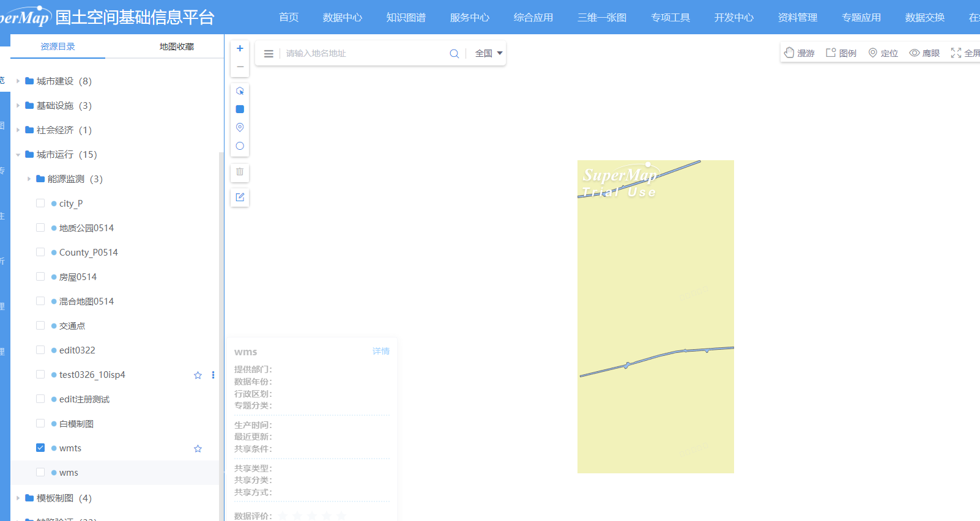
Task: Click the 能源监测 (3) folder label
Action: (x=75, y=179)
